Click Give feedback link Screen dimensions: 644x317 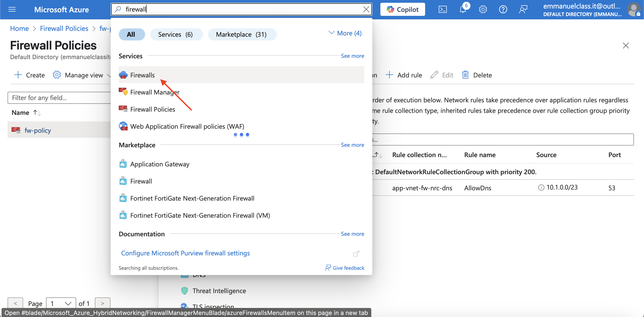click(x=345, y=268)
